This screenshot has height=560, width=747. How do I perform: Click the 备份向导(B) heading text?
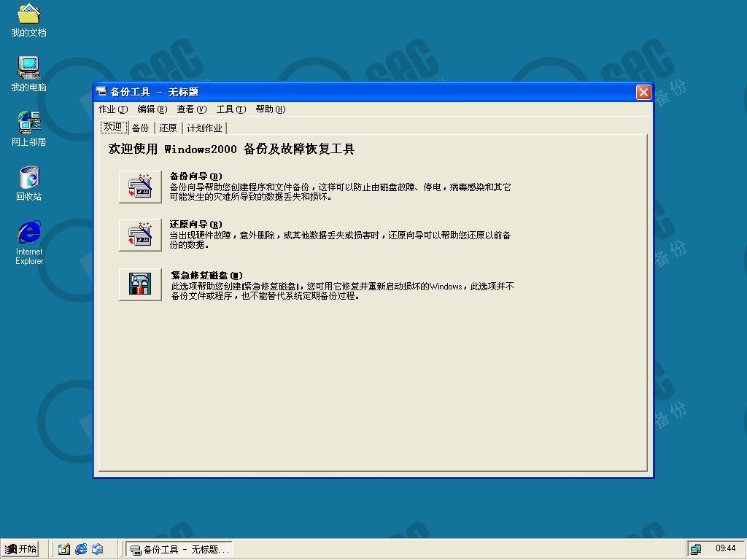196,176
